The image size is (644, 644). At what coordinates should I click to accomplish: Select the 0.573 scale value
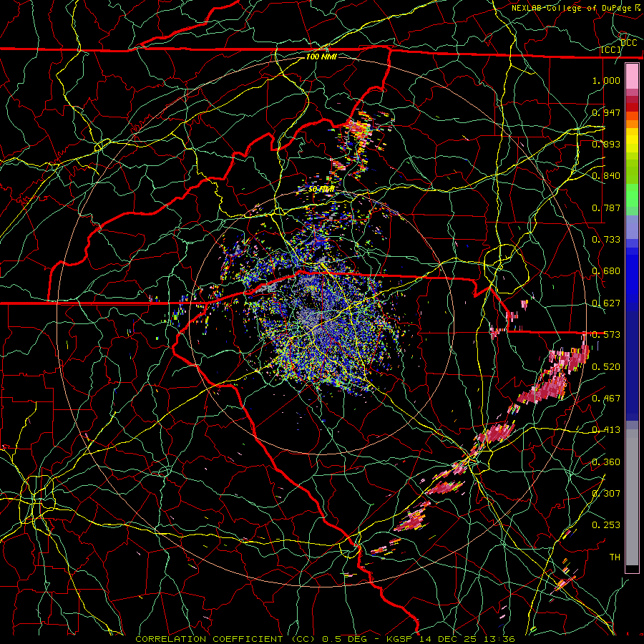[x=606, y=335]
